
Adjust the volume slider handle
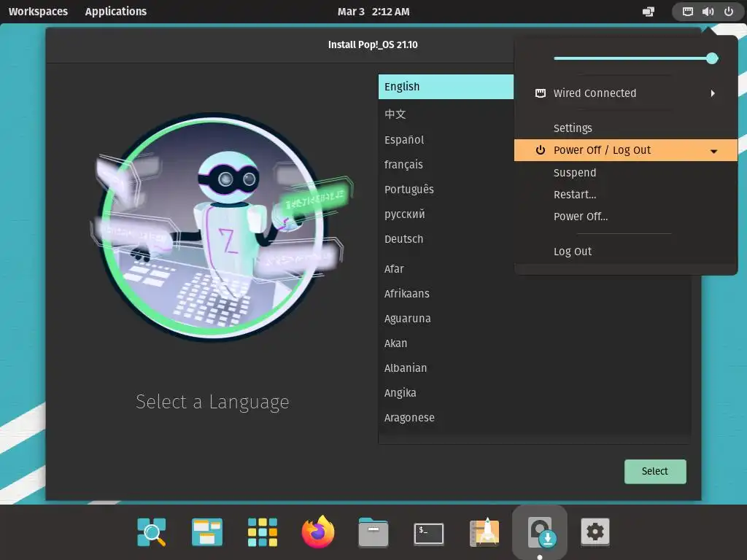pos(712,58)
